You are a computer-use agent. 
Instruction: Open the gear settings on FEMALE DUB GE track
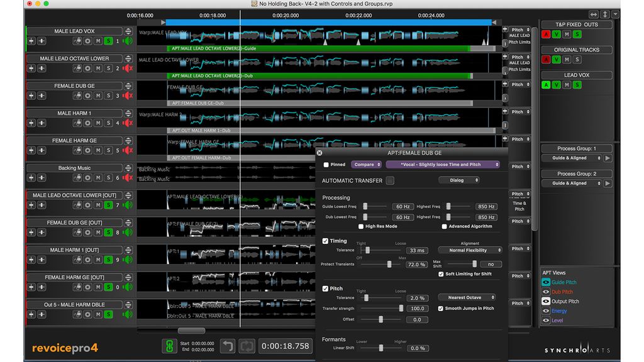pos(89,95)
